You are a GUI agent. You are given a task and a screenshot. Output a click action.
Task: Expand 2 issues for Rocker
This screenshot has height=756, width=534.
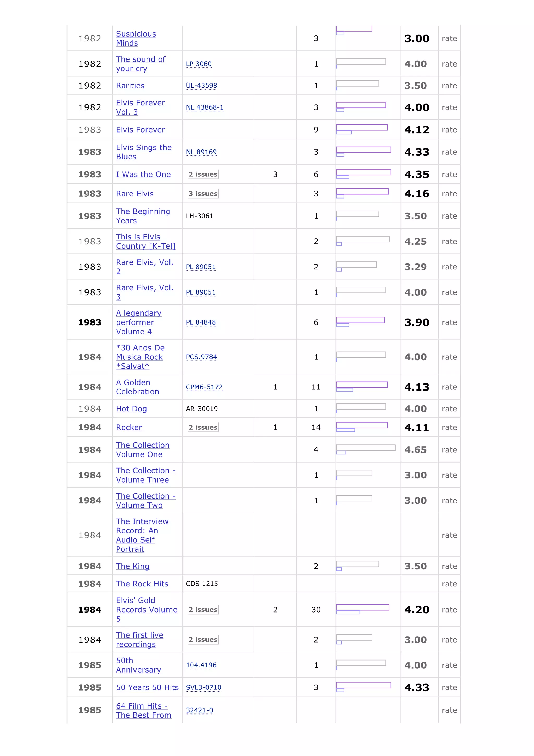click(203, 427)
